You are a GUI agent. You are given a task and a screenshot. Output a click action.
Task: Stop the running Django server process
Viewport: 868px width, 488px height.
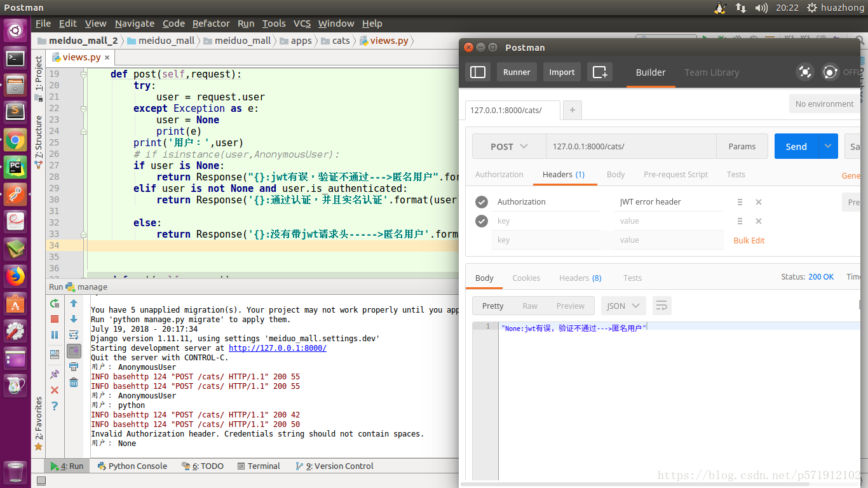[55, 319]
